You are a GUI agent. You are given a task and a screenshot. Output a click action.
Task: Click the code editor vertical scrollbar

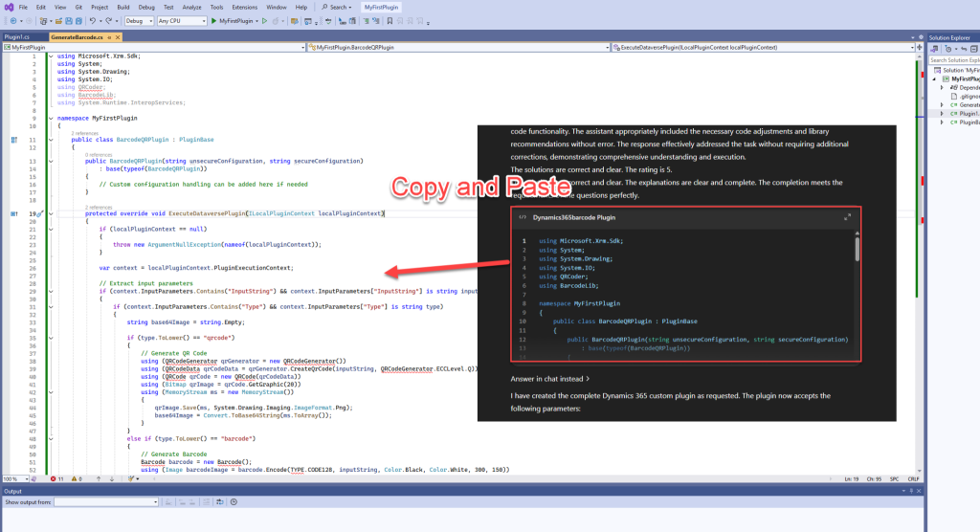919,262
